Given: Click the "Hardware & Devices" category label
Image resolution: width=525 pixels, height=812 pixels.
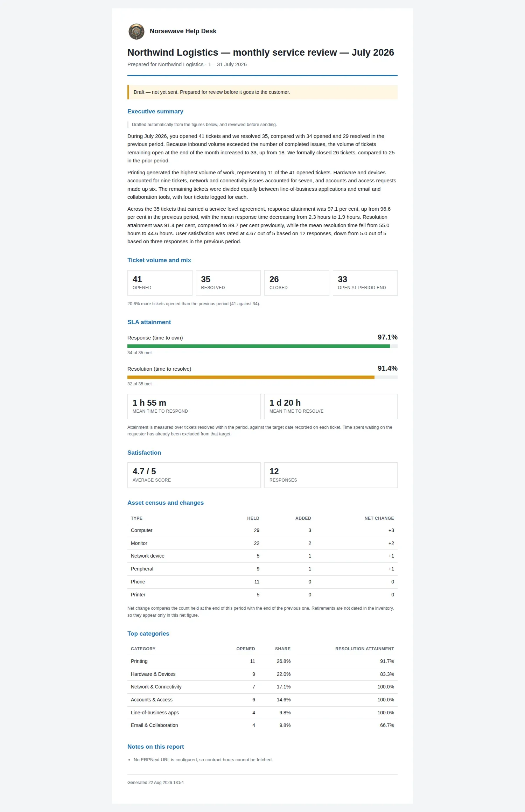Looking at the screenshot, I should coord(153,674).
